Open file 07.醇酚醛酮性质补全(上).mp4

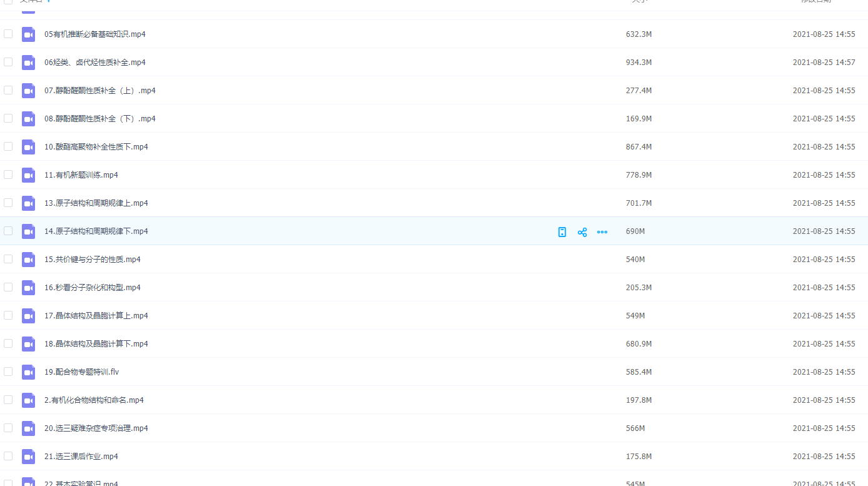pyautogui.click(x=100, y=91)
